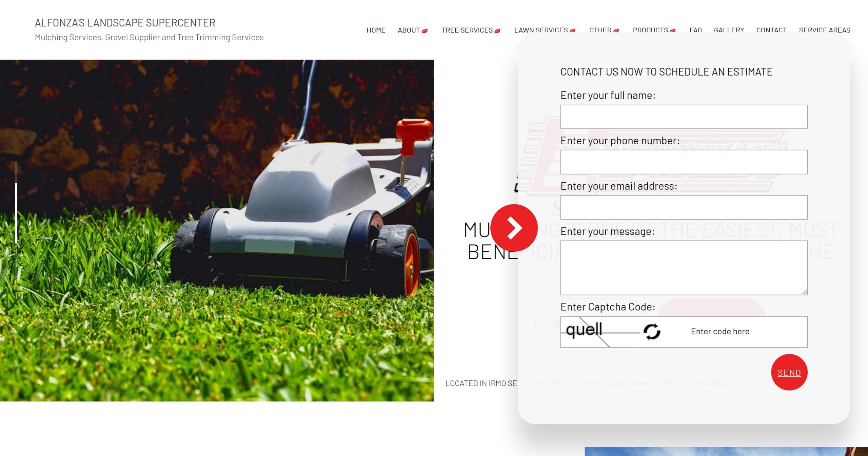Expand Lawn Services dropdown leaf icon
The width and height of the screenshot is (868, 456).
click(572, 30)
